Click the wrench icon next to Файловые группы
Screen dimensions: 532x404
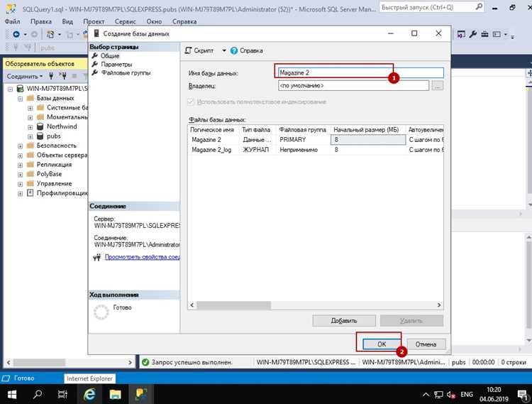point(95,72)
